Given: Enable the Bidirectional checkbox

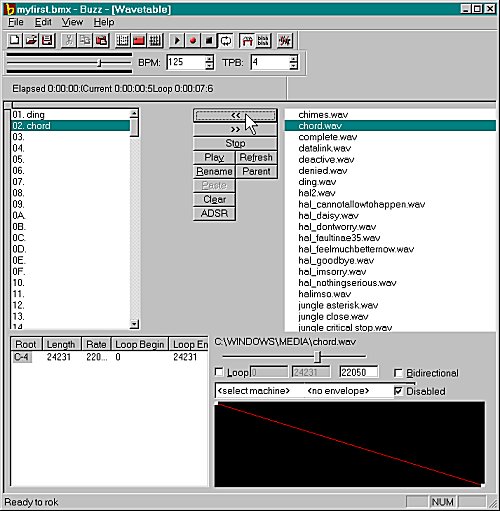Looking at the screenshot, I should (x=398, y=373).
